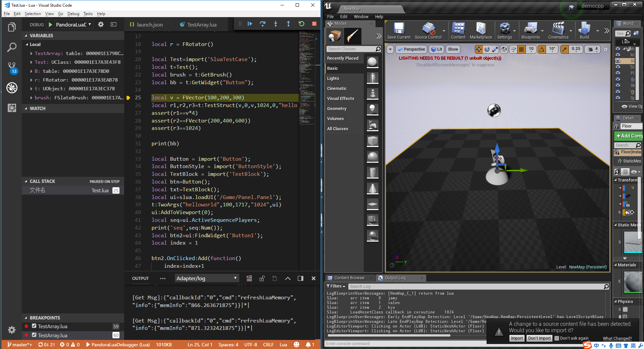Open launch.json configuration gear
This screenshot has height=349, width=644.
pos(101,24)
